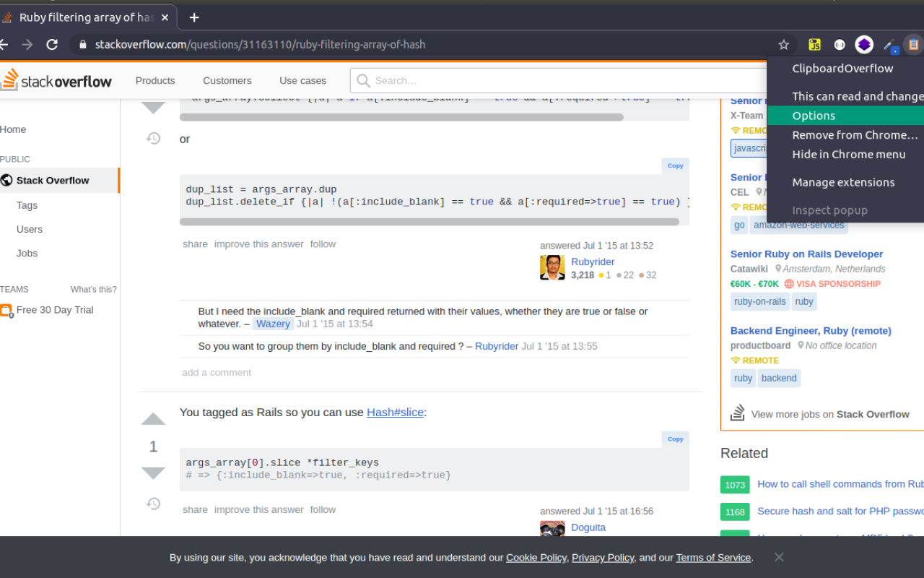Click add a comment link
Screen dimensions: 924x578
click(217, 373)
